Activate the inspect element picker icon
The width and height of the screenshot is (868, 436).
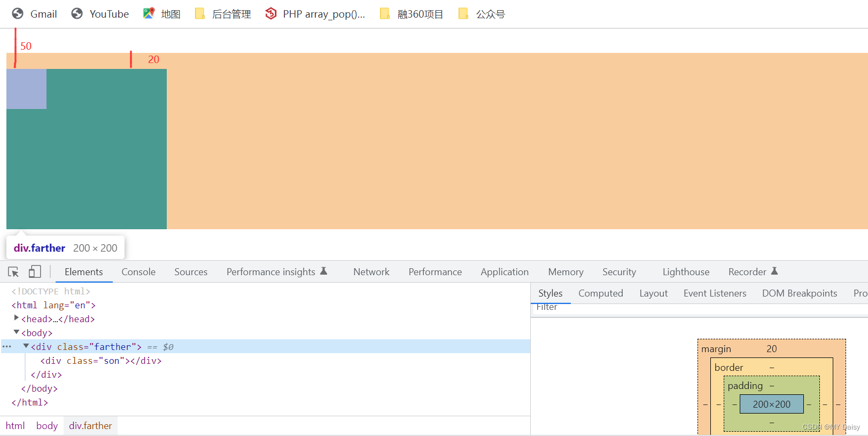click(x=13, y=272)
